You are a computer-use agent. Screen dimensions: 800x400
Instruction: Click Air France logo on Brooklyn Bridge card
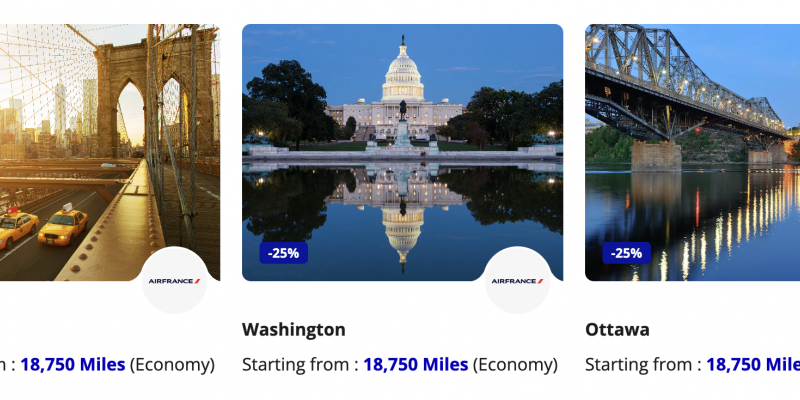(x=175, y=281)
